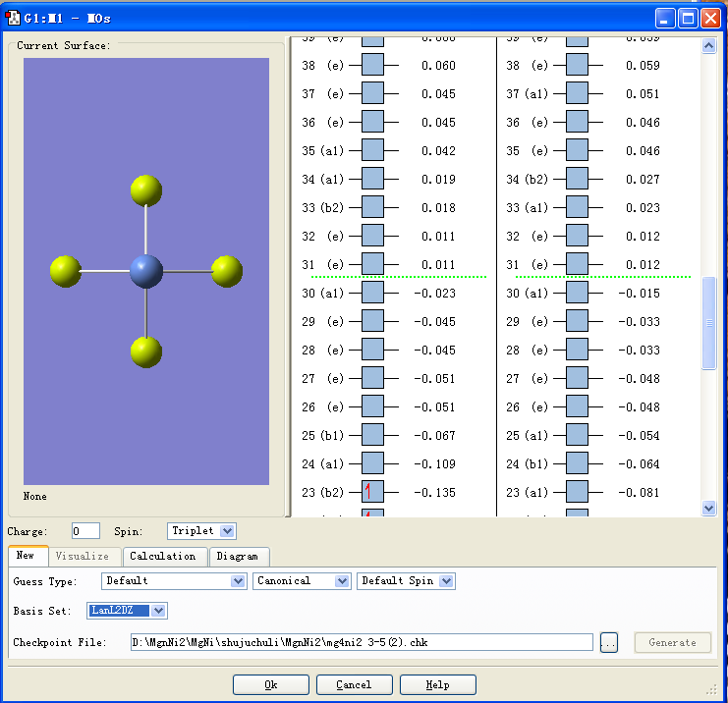728x703 pixels.
Task: Select alpha orbital 23 (b2) occupied box
Action: [x=373, y=492]
